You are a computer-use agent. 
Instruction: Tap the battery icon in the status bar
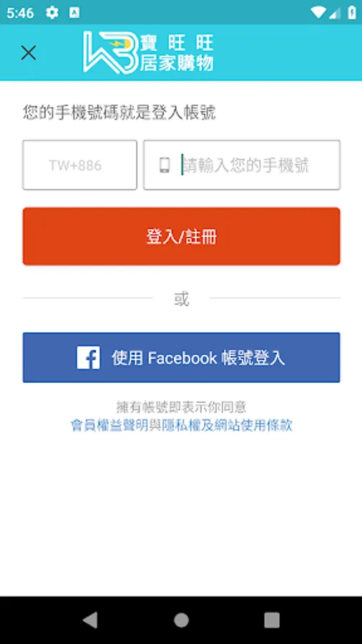point(352,13)
